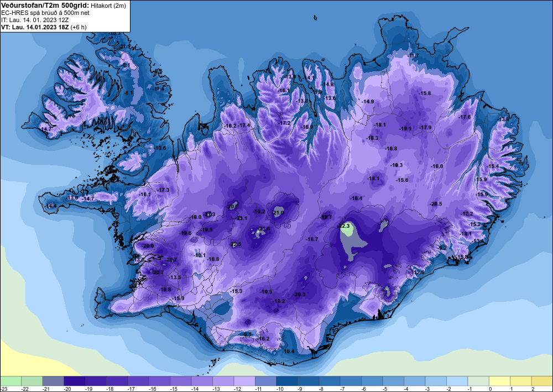
Task: Click the -20.5 temperature value in the east
Action: (436, 204)
